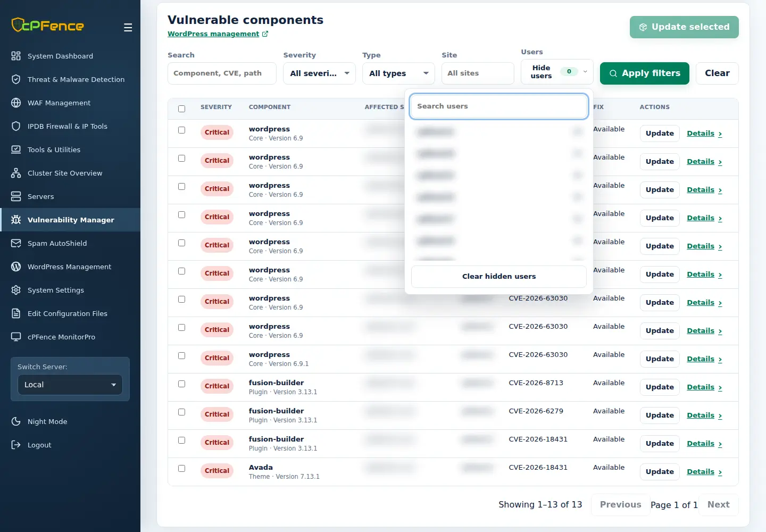Click the Tools & Utilities monitor icon
This screenshot has width=766, height=532.
16,149
